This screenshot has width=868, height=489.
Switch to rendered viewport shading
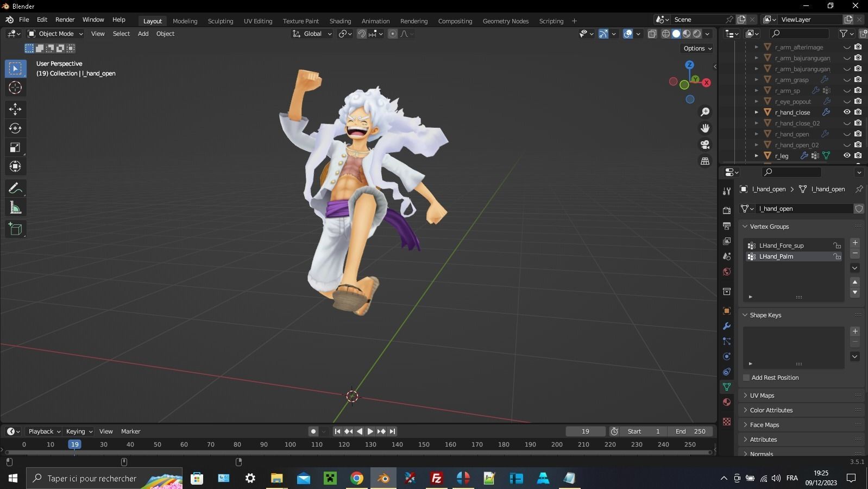(697, 34)
